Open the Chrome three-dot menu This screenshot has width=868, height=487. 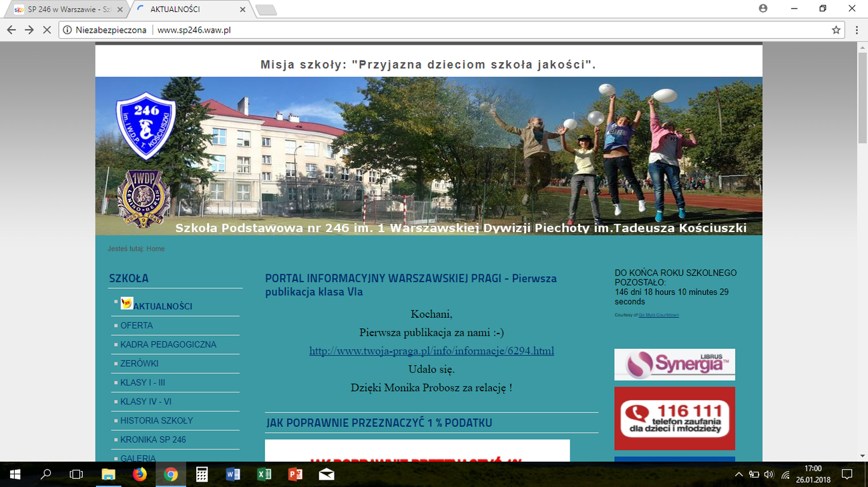pos(857,30)
